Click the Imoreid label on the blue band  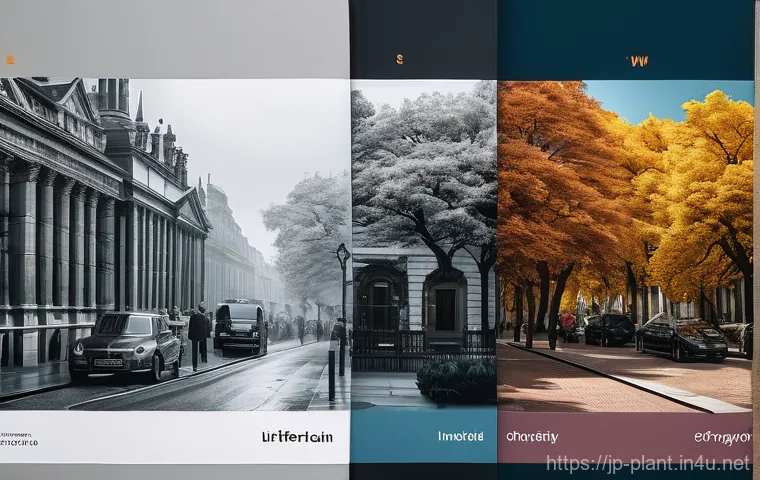point(460,436)
